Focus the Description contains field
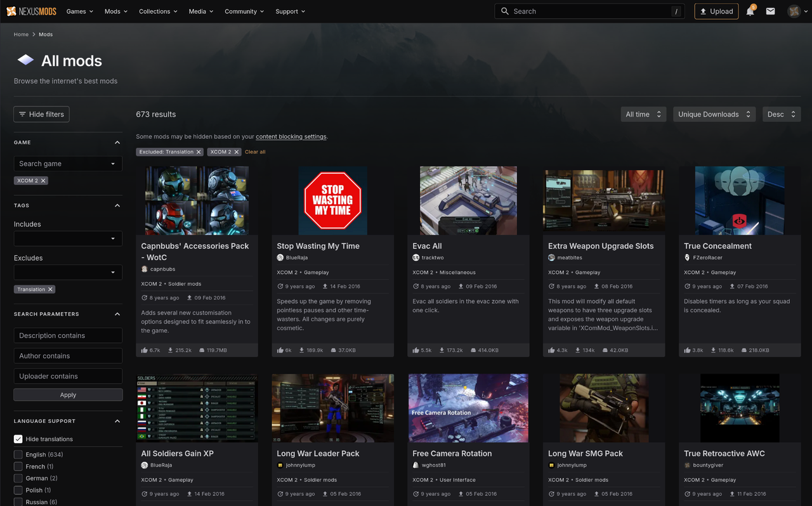Viewport: 812px width, 506px height. point(68,335)
